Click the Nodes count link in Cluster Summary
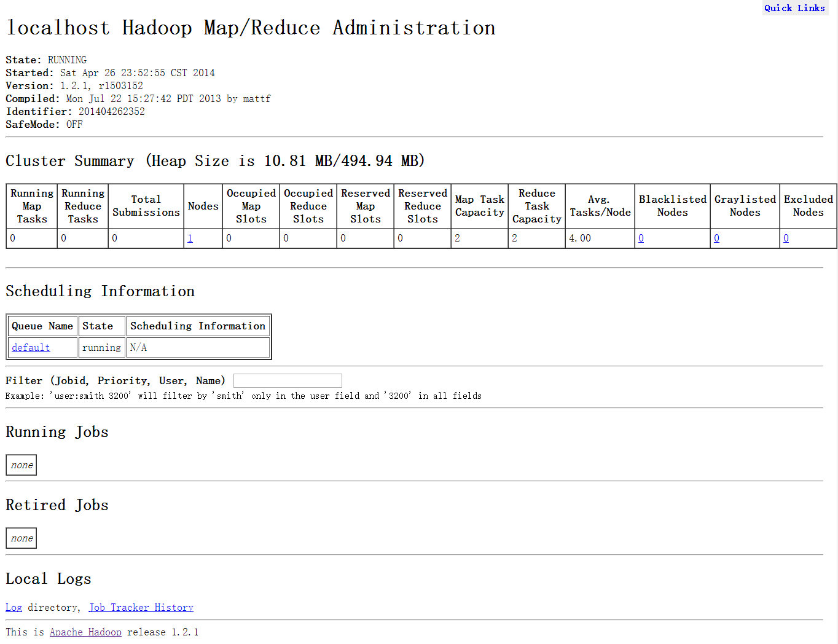 pyautogui.click(x=190, y=238)
